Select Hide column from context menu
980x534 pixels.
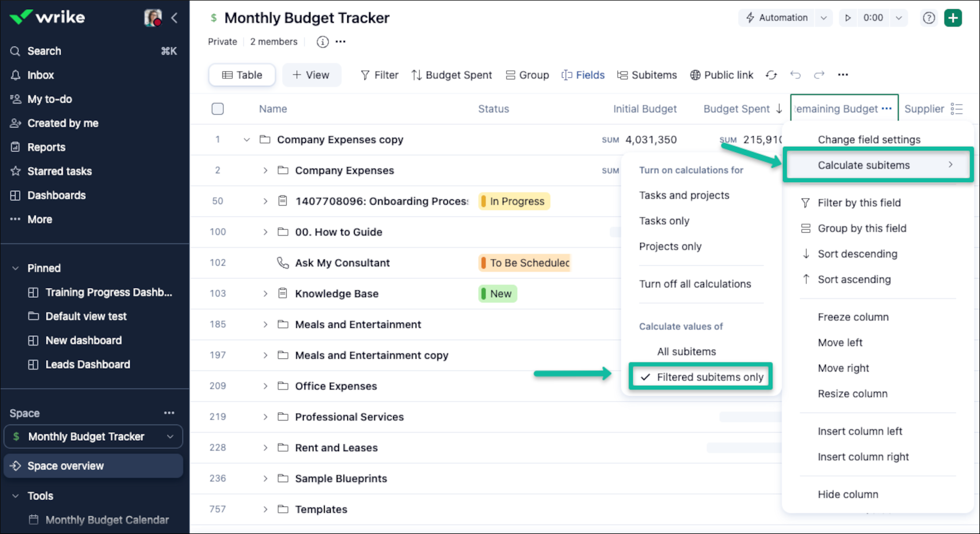click(848, 494)
